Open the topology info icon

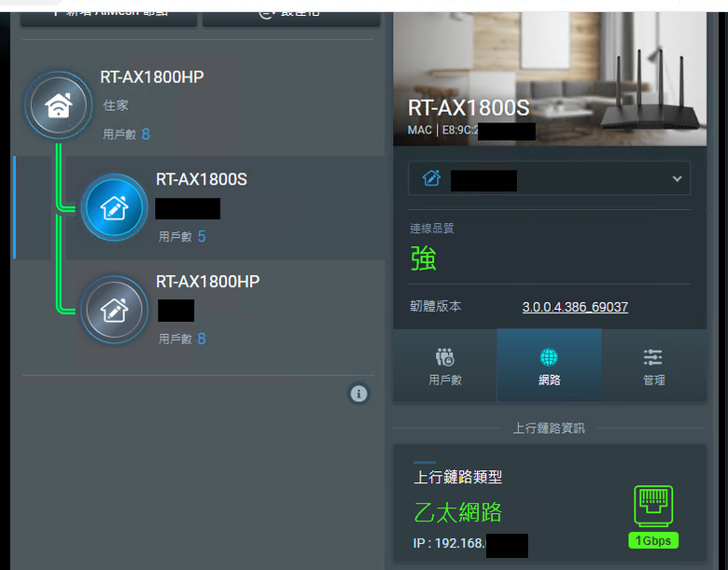(x=358, y=394)
